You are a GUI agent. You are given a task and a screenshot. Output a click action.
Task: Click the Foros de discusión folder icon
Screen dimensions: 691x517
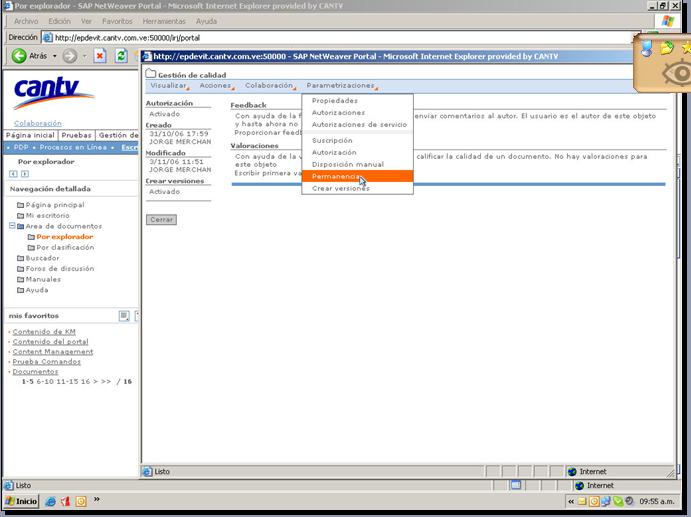point(20,268)
